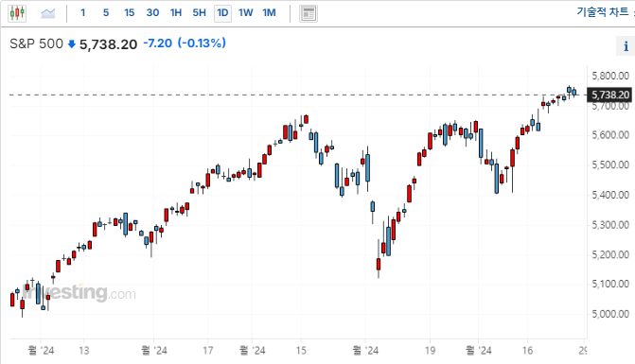Switch to the area chart icon
The width and height of the screenshot is (635, 364).
tap(47, 13)
